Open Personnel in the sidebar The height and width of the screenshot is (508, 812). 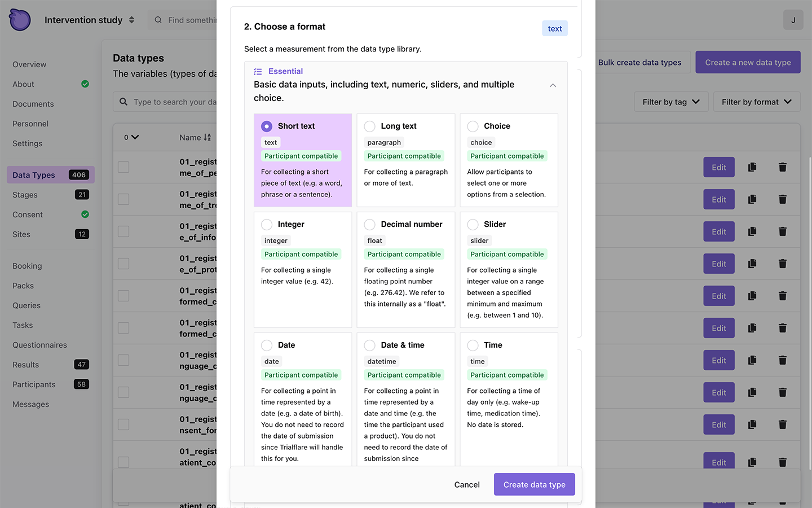coord(30,124)
